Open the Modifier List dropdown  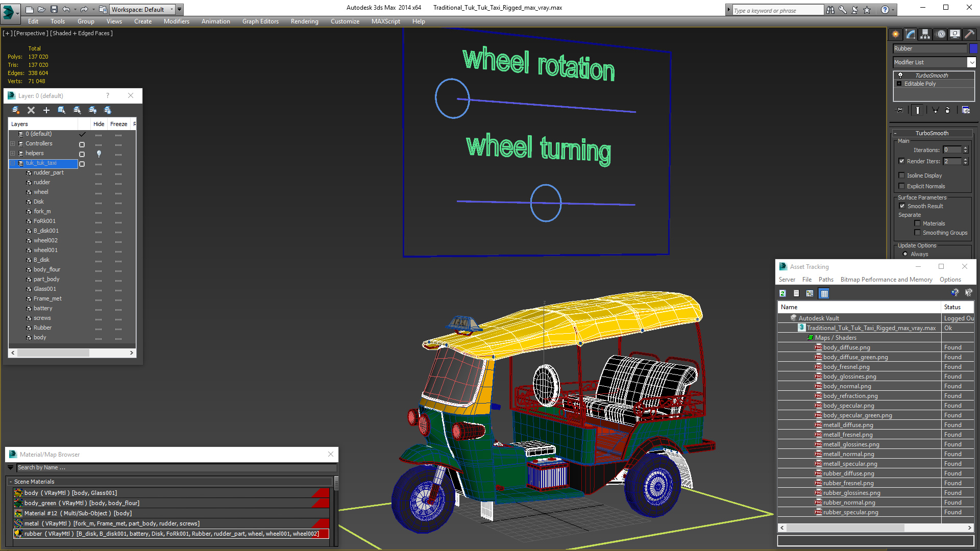click(971, 62)
